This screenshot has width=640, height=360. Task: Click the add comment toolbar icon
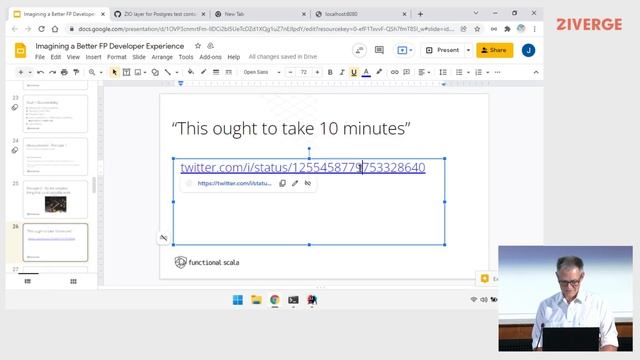point(407,72)
